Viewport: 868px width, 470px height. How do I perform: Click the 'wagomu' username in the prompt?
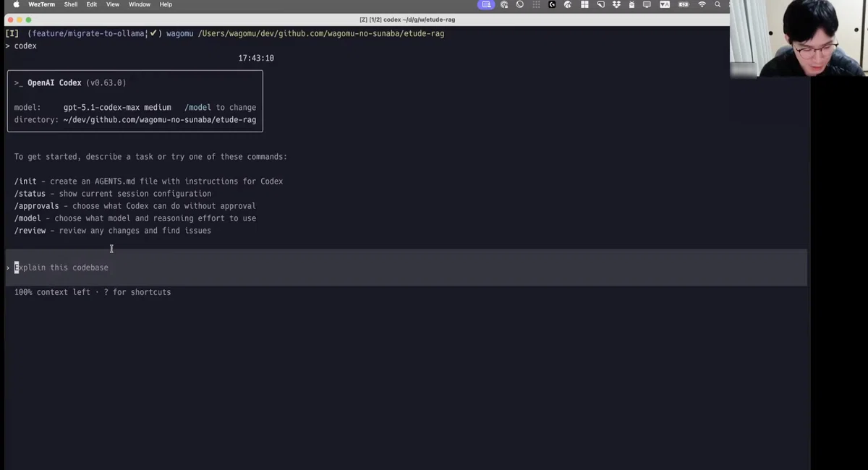(180, 33)
